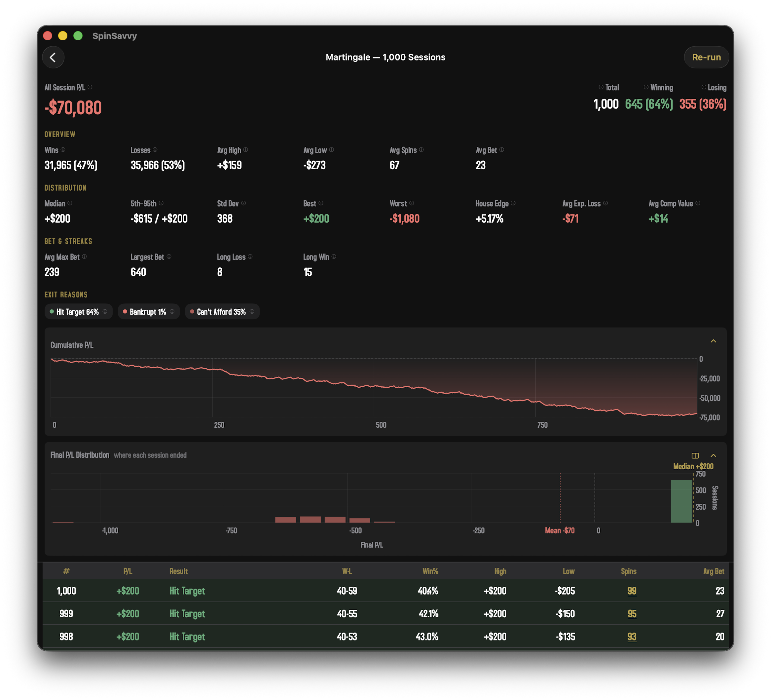Select session row 998

point(385,637)
